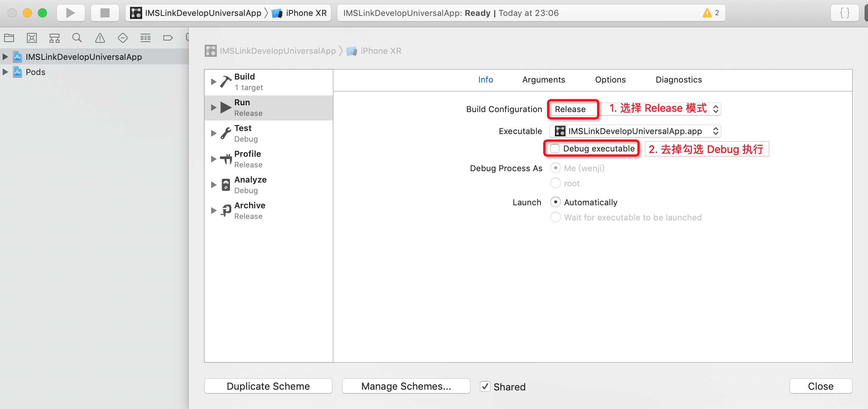Click the Run (play) button in toolbar
Image resolution: width=868 pixels, height=409 pixels.
point(71,13)
